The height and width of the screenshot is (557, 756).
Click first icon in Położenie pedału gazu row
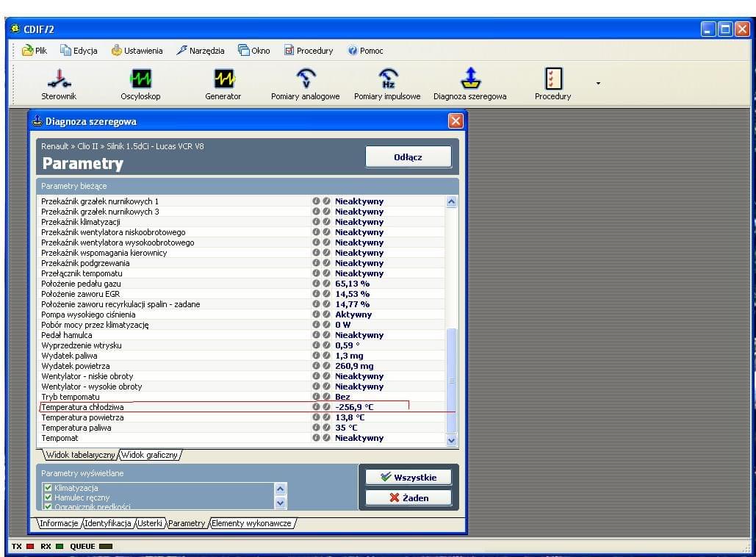pos(316,284)
